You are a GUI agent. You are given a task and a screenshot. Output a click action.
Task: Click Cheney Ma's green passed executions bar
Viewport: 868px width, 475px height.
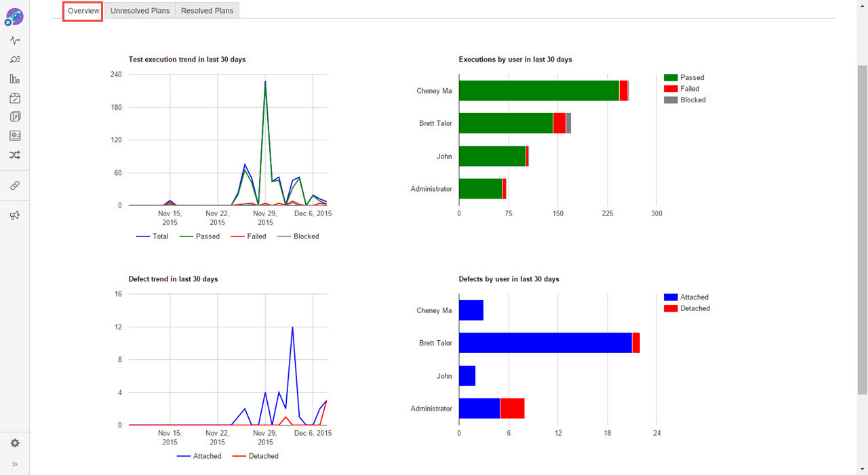[539, 91]
